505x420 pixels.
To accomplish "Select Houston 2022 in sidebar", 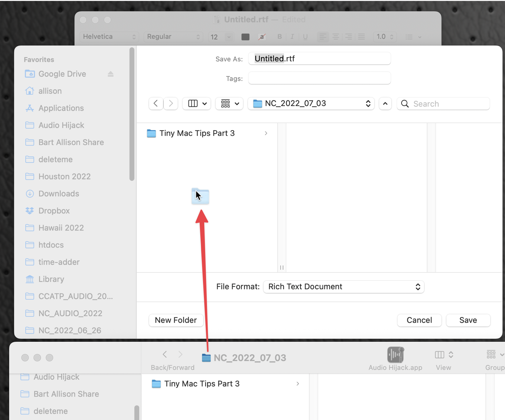I will pyautogui.click(x=64, y=177).
